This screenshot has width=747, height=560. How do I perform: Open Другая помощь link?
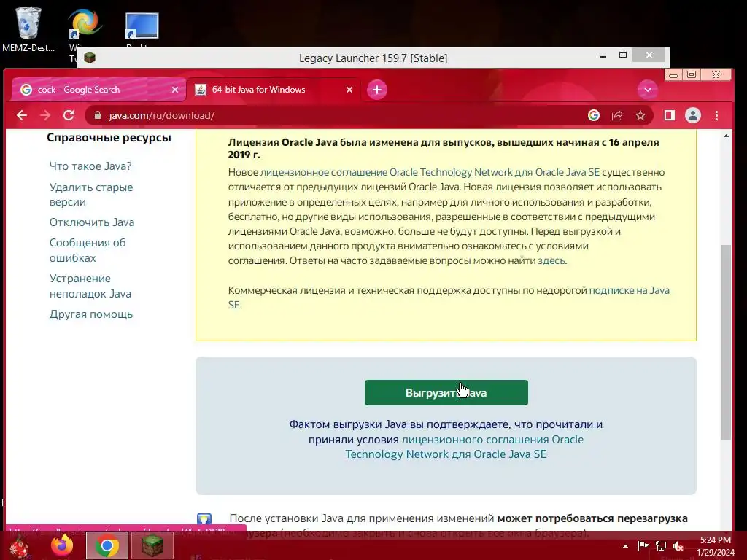pyautogui.click(x=91, y=314)
